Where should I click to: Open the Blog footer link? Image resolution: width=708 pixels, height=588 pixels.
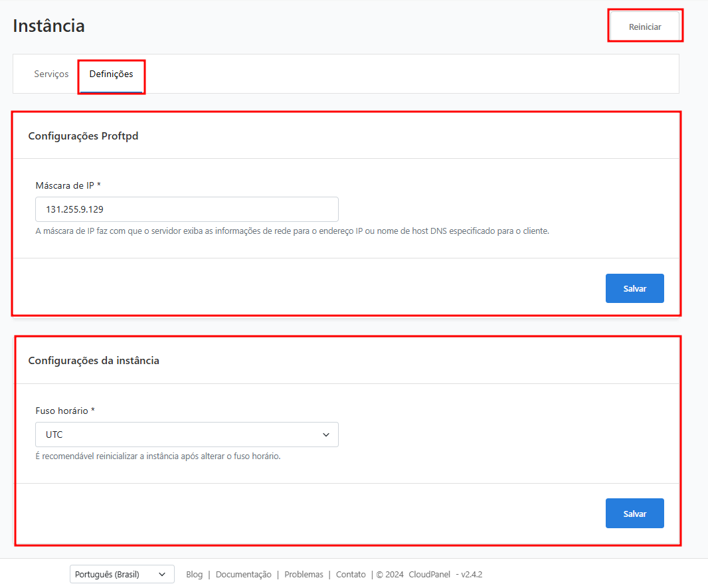[194, 574]
